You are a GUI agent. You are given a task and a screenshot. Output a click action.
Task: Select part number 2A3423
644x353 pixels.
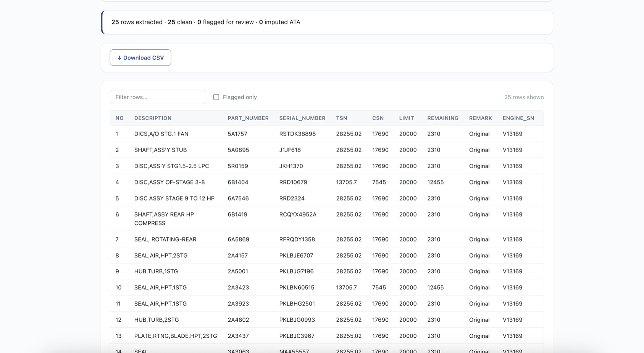238,287
